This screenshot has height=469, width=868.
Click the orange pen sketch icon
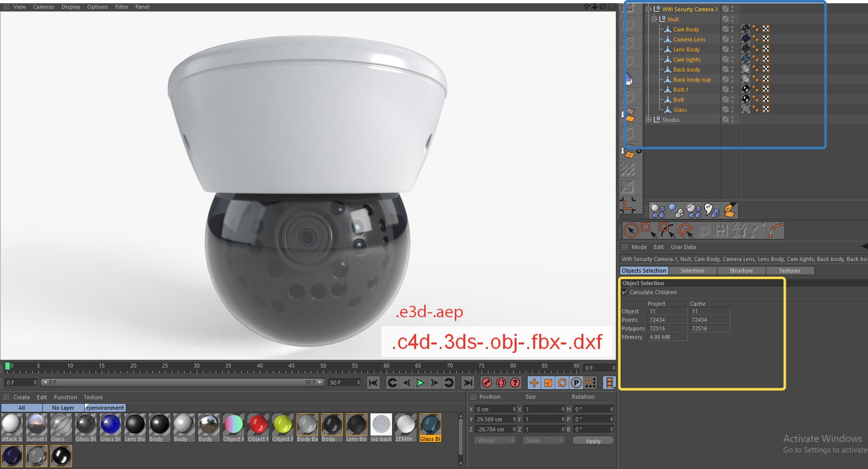[730, 210]
